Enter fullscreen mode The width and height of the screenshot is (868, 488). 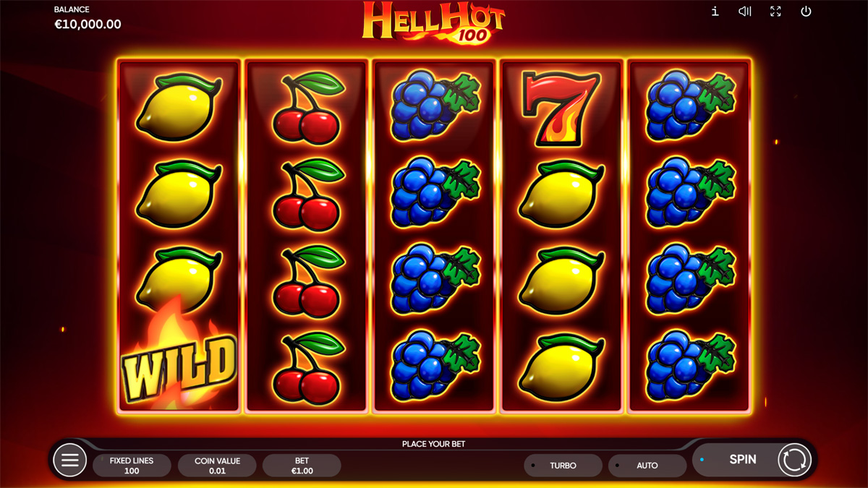point(775,12)
